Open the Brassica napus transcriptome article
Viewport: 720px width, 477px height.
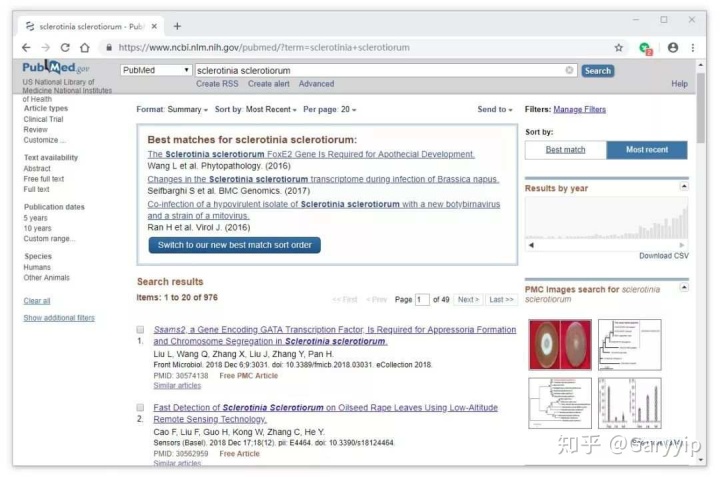pyautogui.click(x=323, y=179)
